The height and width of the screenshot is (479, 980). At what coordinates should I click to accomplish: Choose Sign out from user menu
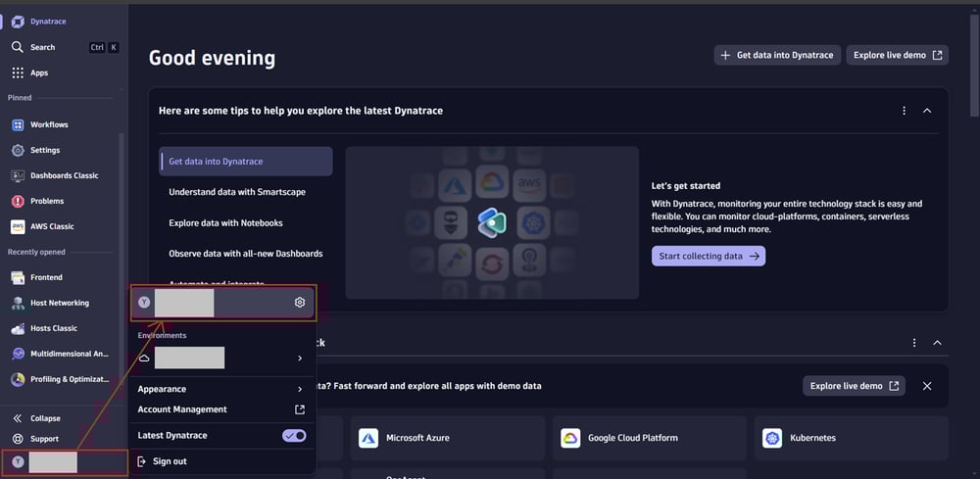(170, 461)
